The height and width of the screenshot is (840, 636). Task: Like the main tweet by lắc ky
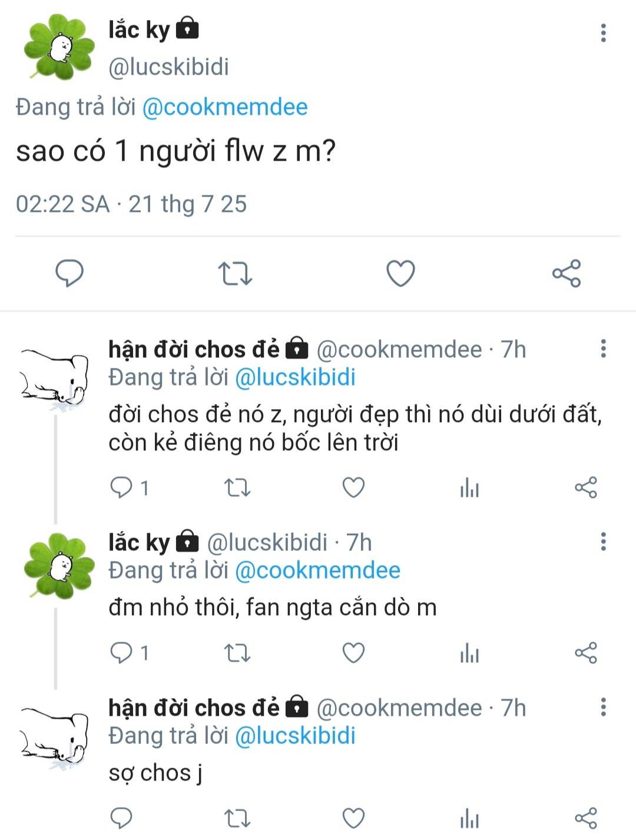400,273
